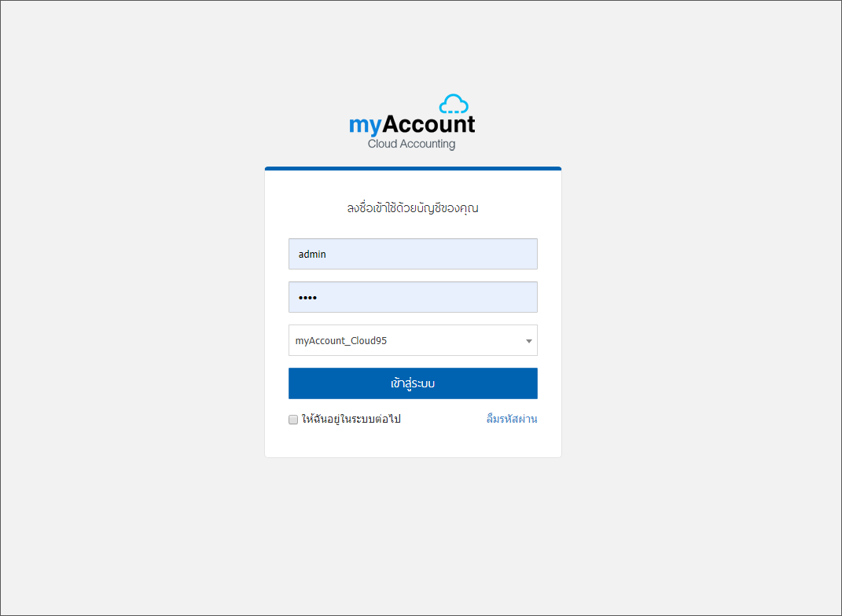
Task: Click the blue bar atop the login card
Action: pos(413,168)
